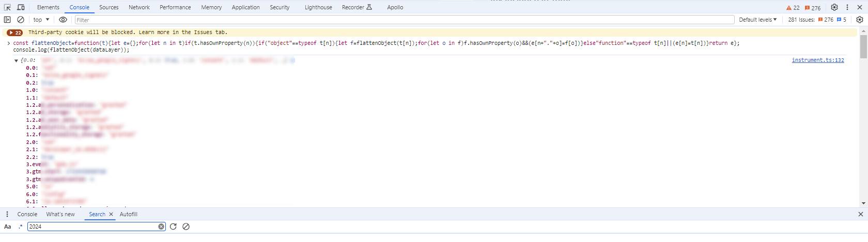
Task: Refresh the search results in Search drawer
Action: coord(173,227)
